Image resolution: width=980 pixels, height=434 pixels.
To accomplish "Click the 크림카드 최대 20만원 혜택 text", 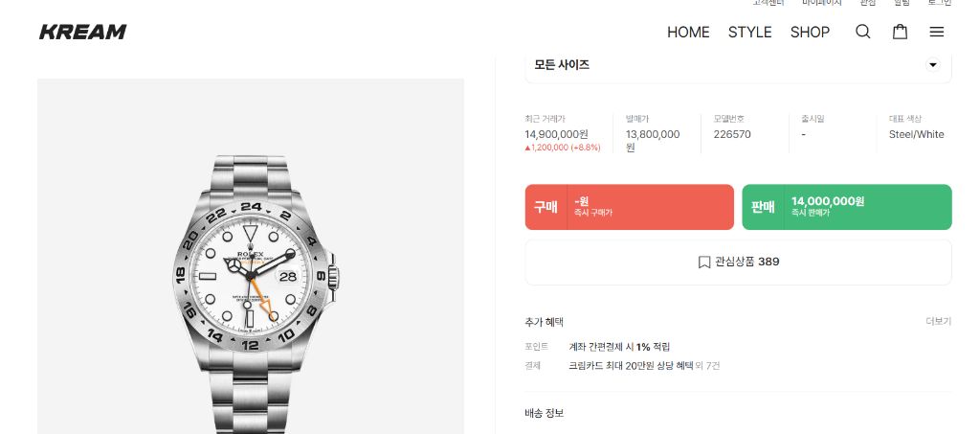I will (x=631, y=366).
